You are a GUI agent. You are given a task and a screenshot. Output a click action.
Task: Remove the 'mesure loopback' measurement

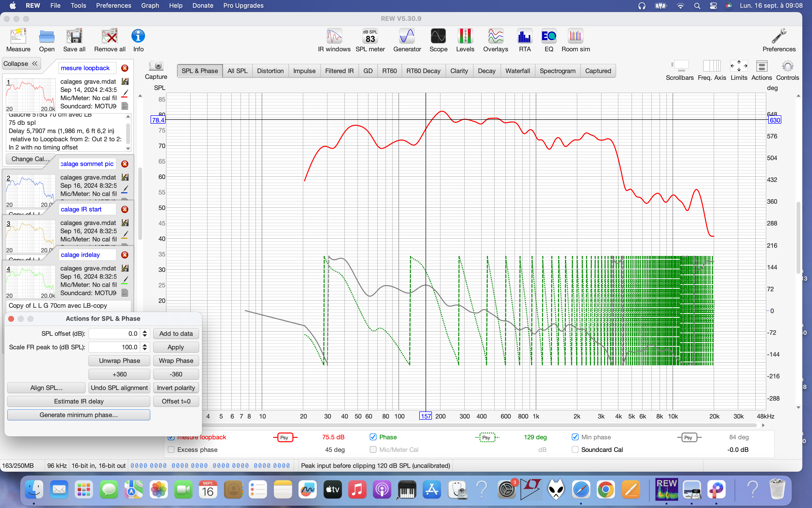[124, 68]
